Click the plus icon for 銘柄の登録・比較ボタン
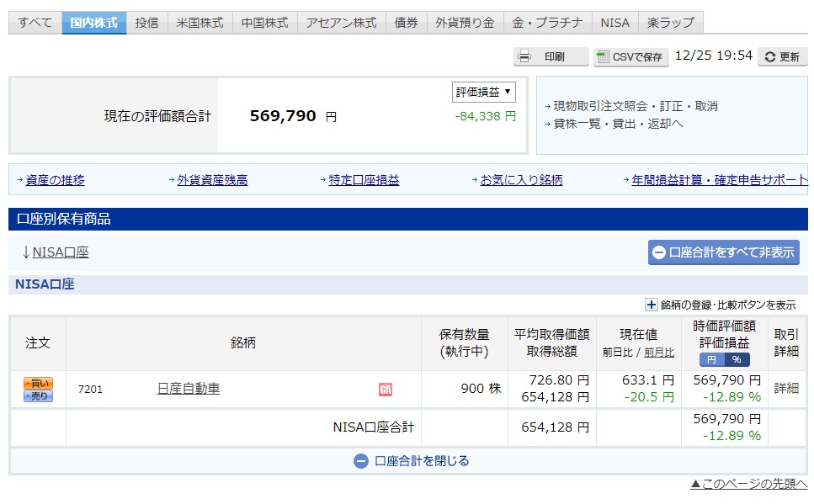 (651, 305)
